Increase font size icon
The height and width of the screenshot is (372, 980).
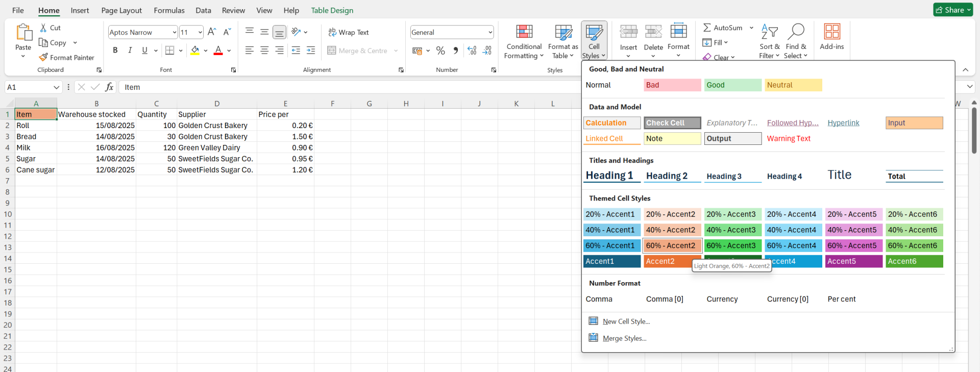pyautogui.click(x=212, y=32)
